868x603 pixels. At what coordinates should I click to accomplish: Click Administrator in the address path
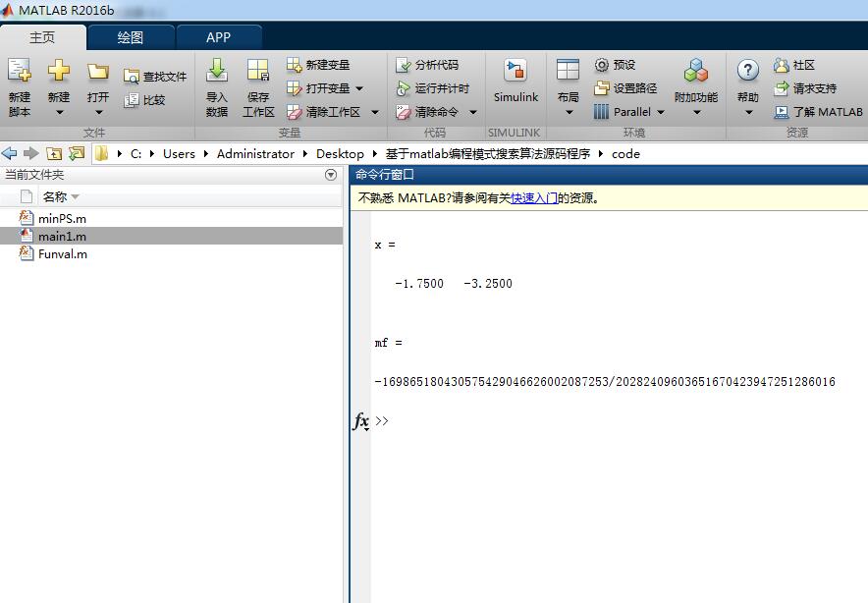tap(255, 154)
